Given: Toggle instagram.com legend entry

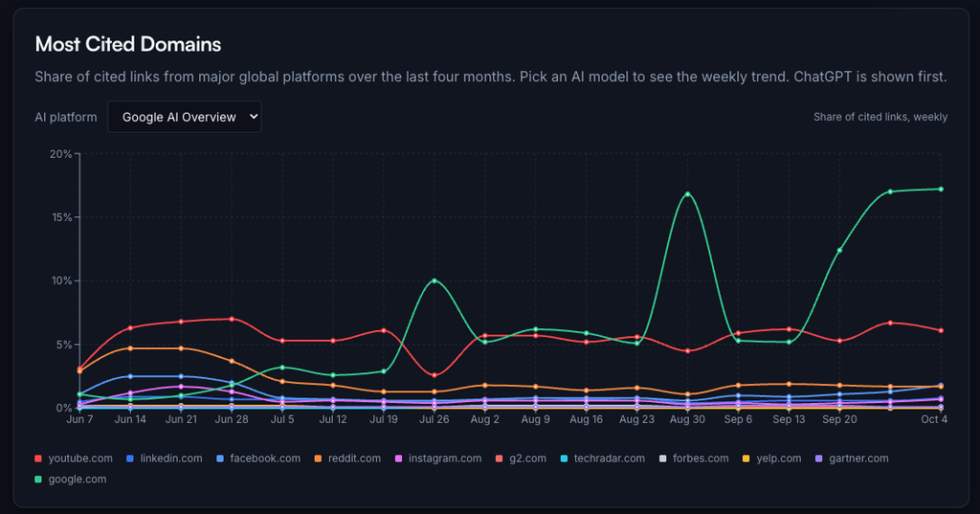Looking at the screenshot, I should click(x=438, y=458).
